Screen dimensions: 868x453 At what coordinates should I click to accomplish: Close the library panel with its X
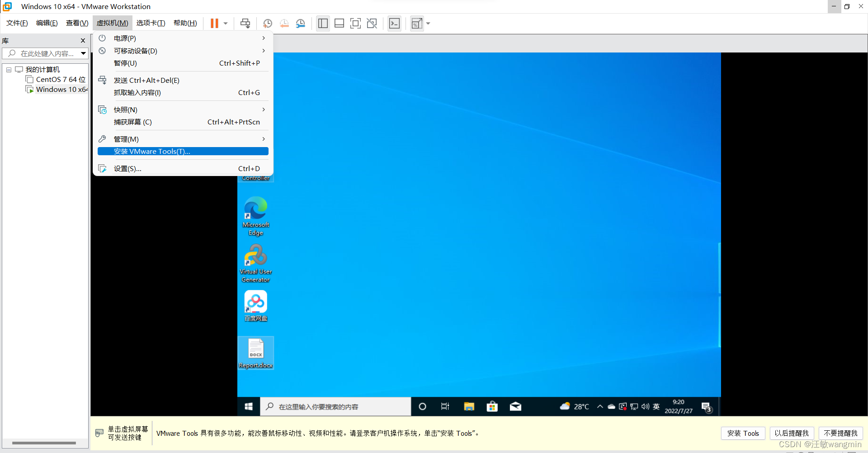(x=83, y=41)
